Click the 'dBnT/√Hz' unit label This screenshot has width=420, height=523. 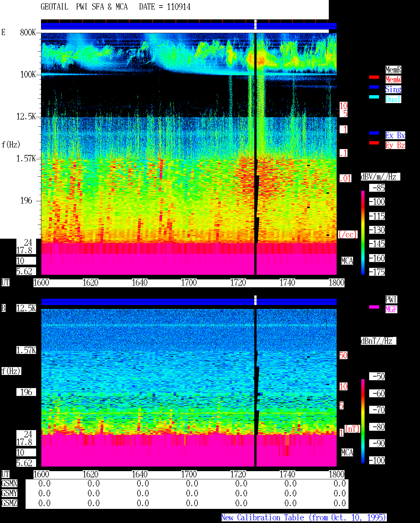[x=378, y=341]
